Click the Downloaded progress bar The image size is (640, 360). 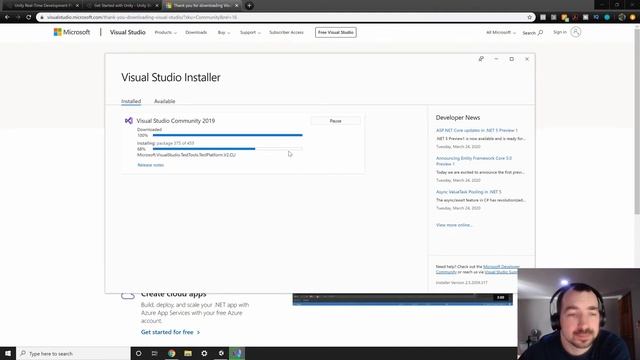pyautogui.click(x=227, y=135)
